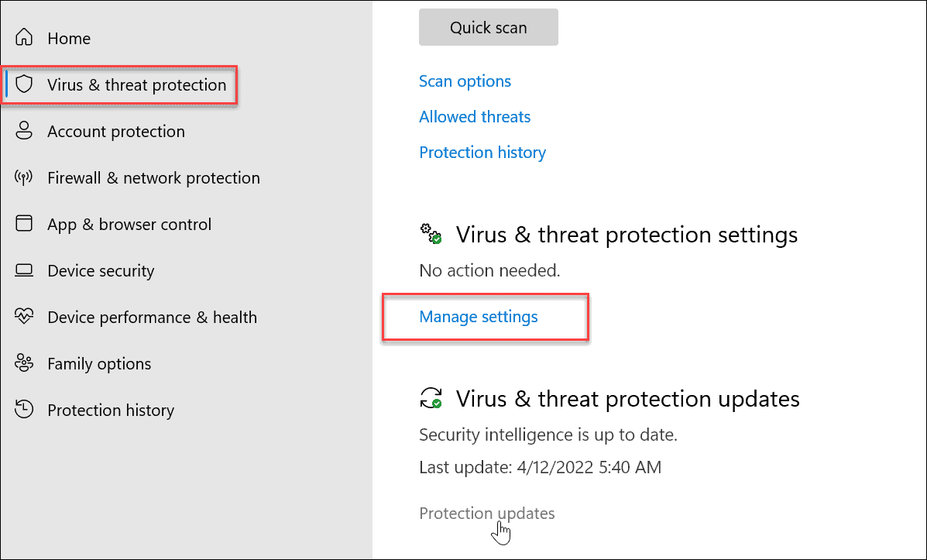Click the Protection history clock icon
Screen dimensions: 927x560
(x=26, y=410)
